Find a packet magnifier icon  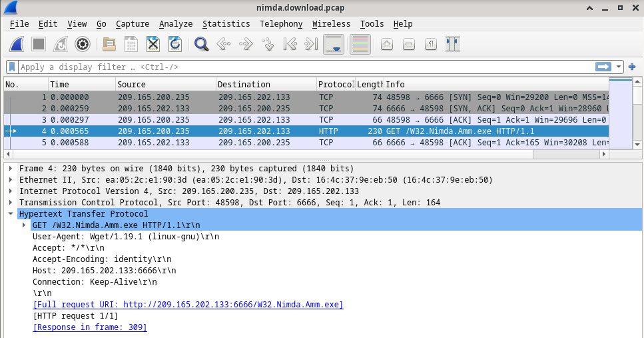coord(201,44)
